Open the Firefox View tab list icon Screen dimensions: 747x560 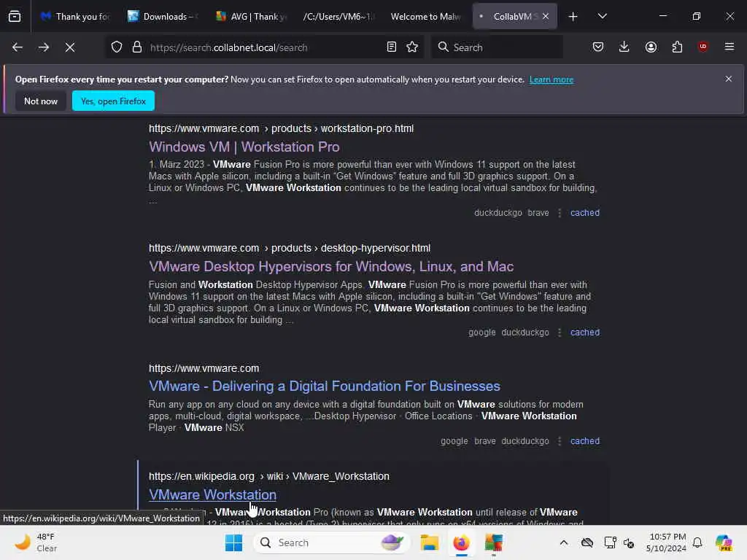coord(15,16)
